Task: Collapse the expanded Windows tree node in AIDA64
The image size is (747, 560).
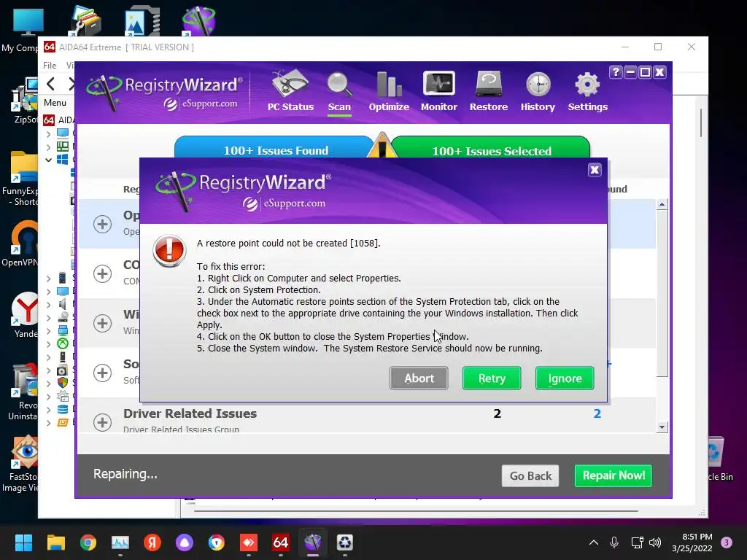Action: [x=49, y=160]
